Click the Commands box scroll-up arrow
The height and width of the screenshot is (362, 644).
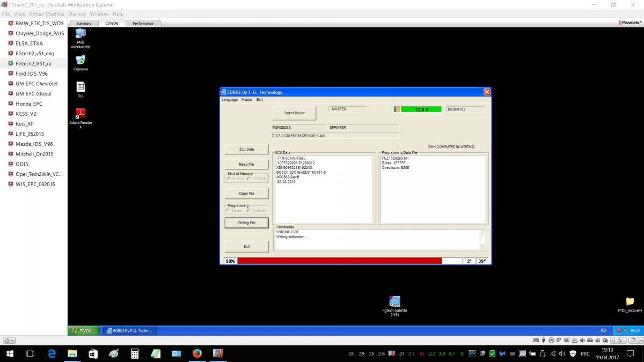(482, 233)
